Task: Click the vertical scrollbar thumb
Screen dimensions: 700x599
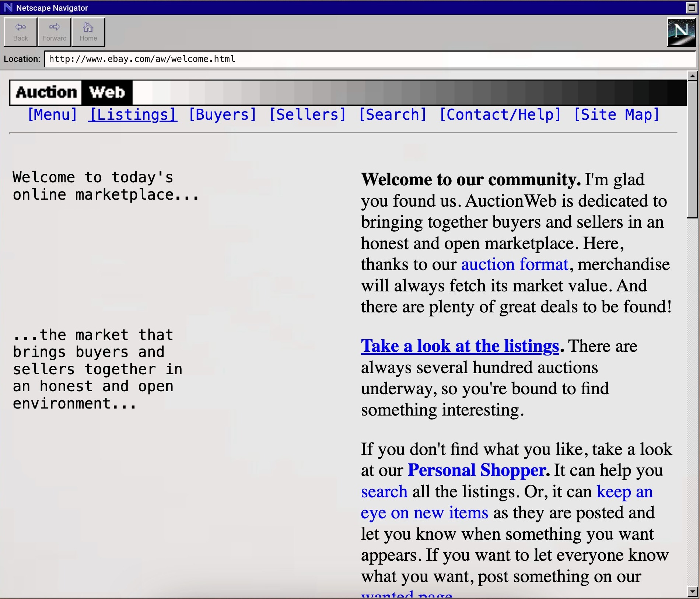Action: (x=692, y=149)
